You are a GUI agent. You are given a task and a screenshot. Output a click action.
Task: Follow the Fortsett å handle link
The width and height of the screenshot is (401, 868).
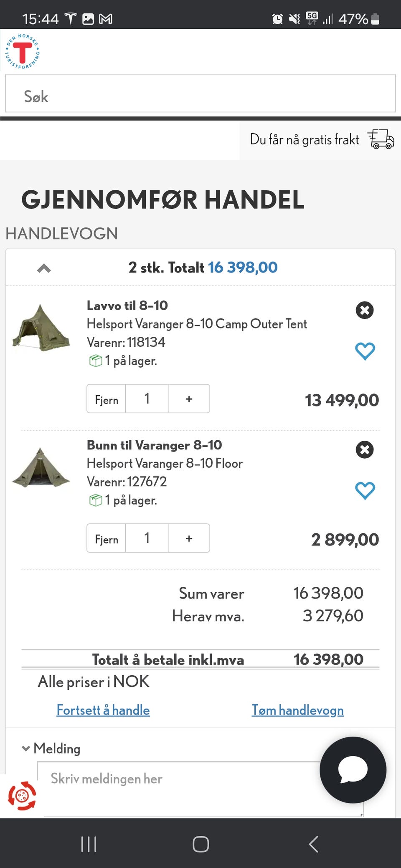tap(103, 710)
